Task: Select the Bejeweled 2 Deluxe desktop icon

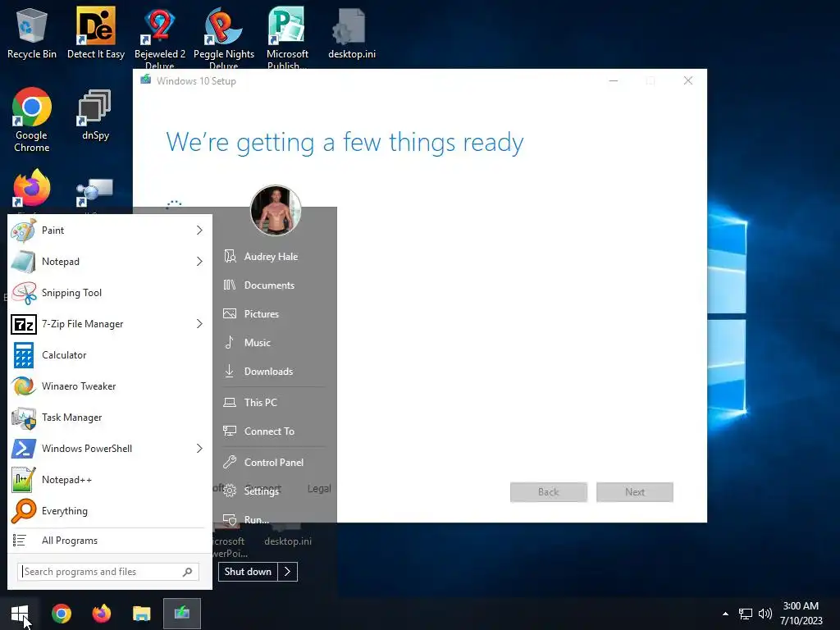Action: click(160, 38)
